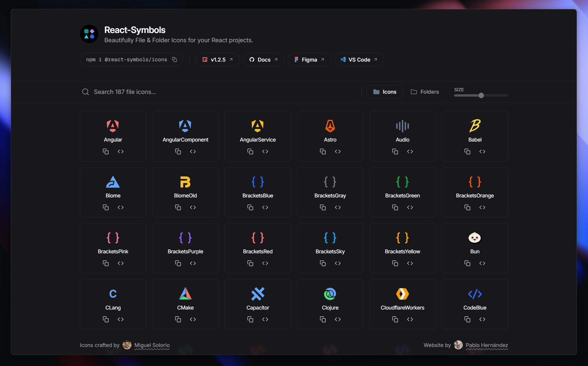Show code for the CMake icon
The width and height of the screenshot is (588, 366).
tap(193, 319)
